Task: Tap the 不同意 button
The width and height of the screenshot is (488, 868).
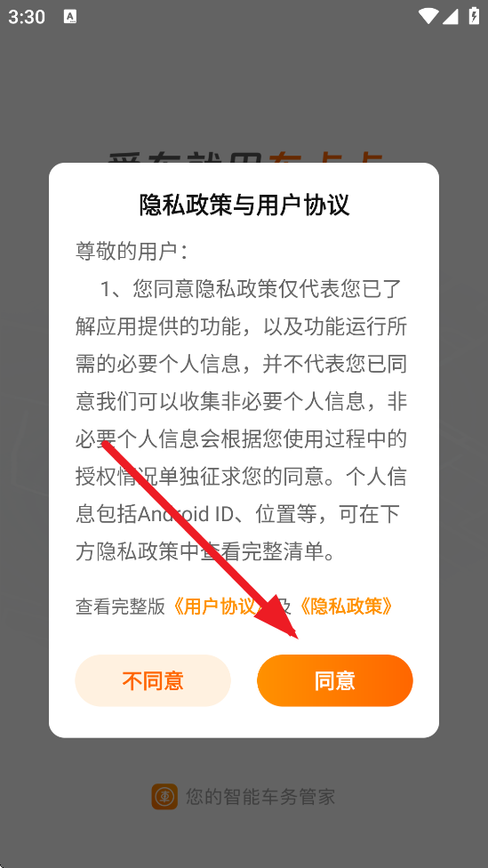Action: tap(153, 680)
